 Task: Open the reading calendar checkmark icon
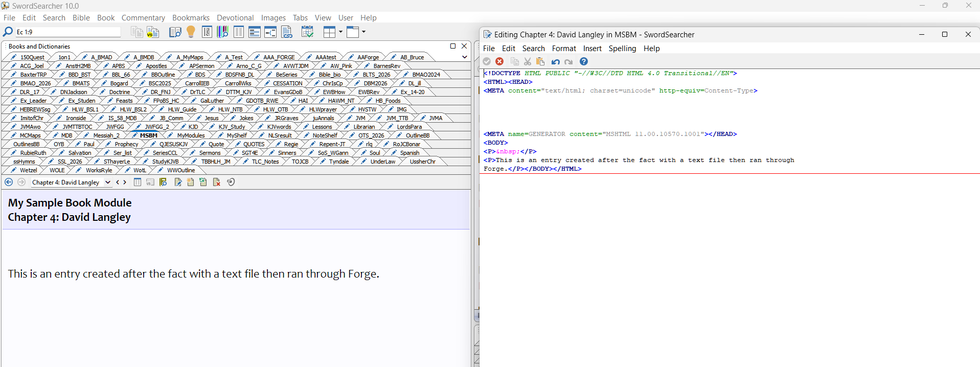point(307,32)
